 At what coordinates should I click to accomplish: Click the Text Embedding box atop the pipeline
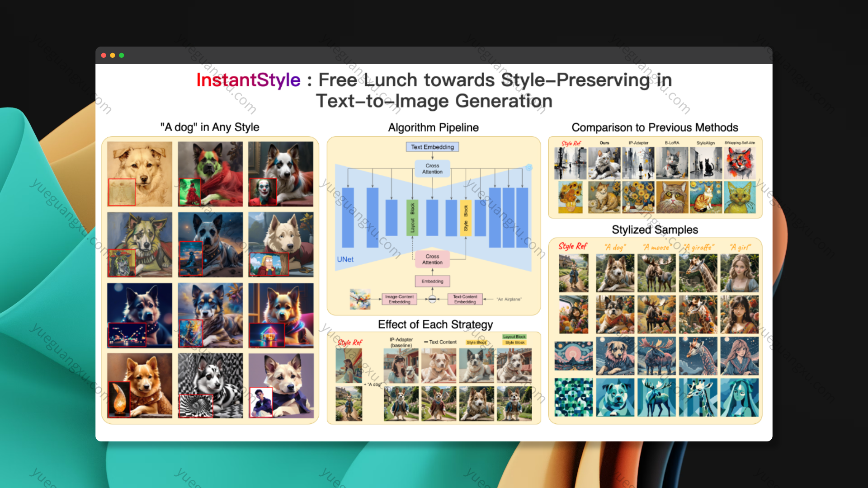click(433, 147)
